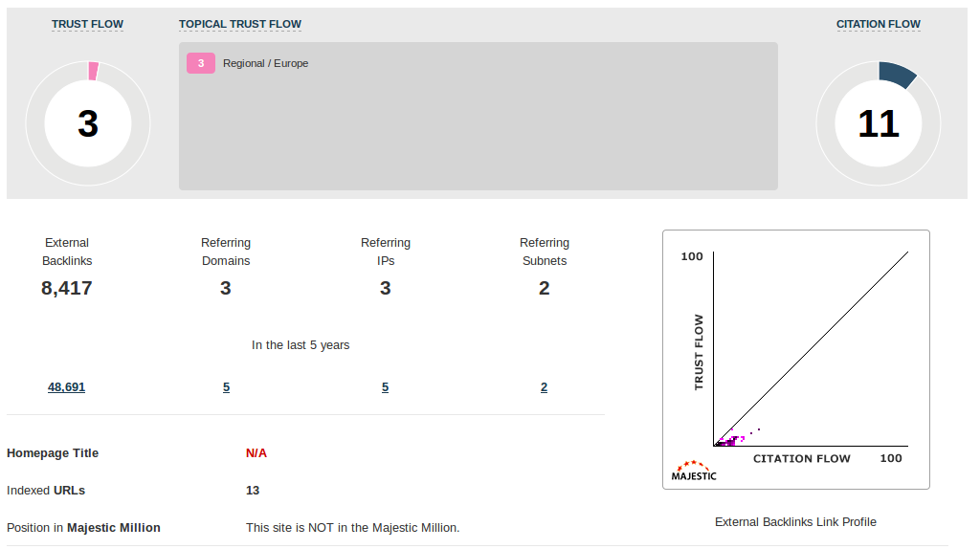
Task: Click the Indexed URLs value 13
Action: point(253,491)
